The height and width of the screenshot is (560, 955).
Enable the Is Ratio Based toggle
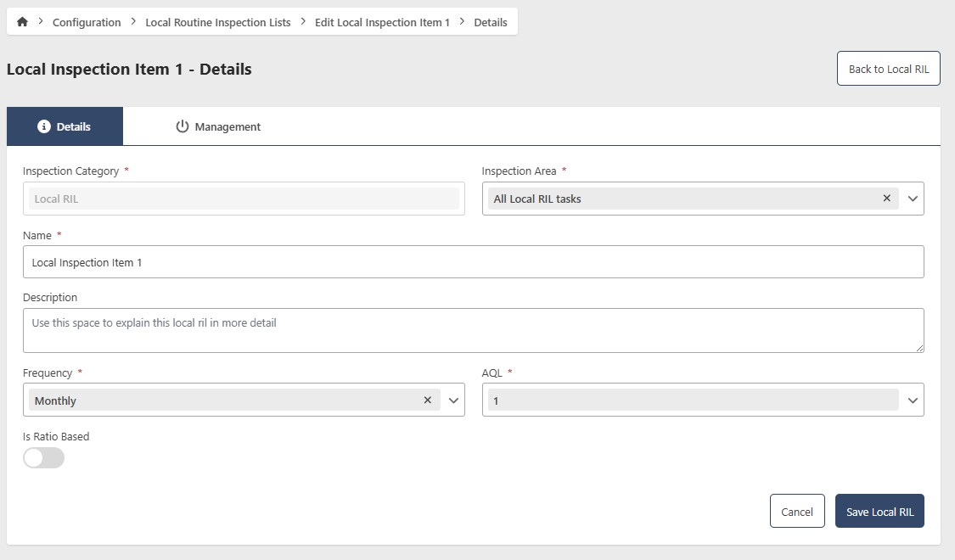pos(43,458)
